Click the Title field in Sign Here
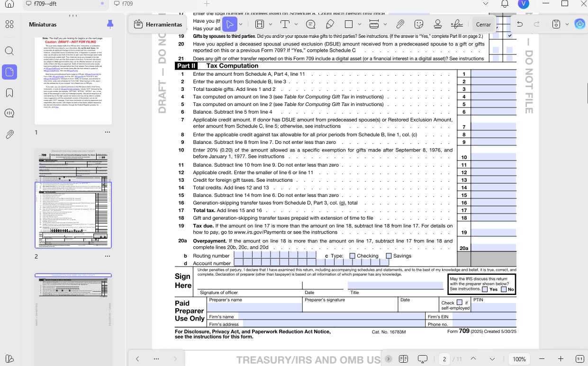 (395, 286)
